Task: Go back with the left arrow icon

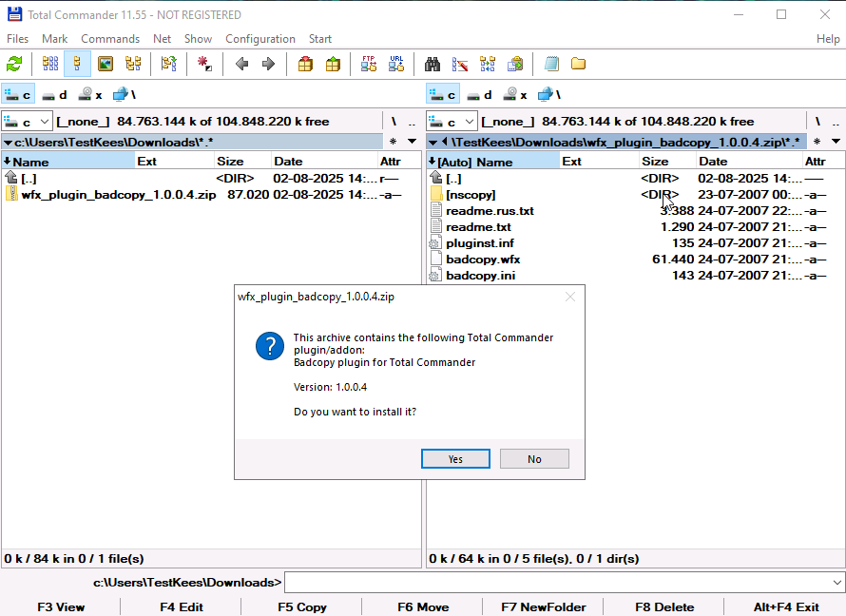Action: coord(241,65)
